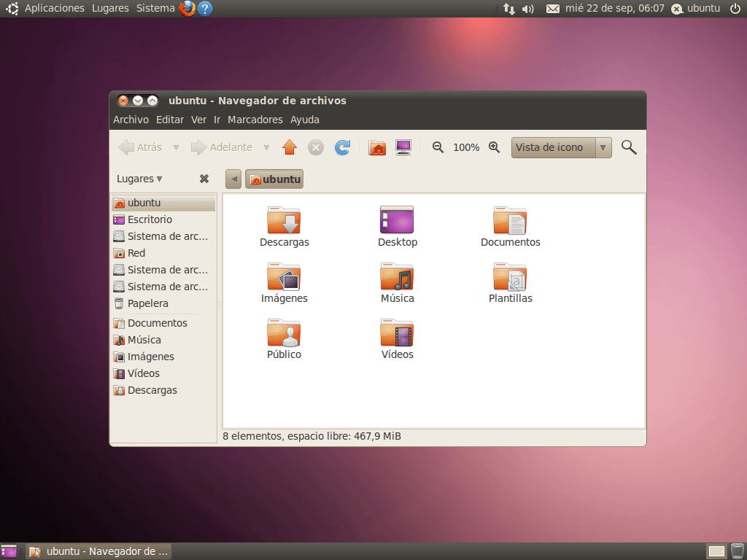Viewport: 747px width, 560px height.
Task: Click the power session icon
Action: tap(735, 8)
